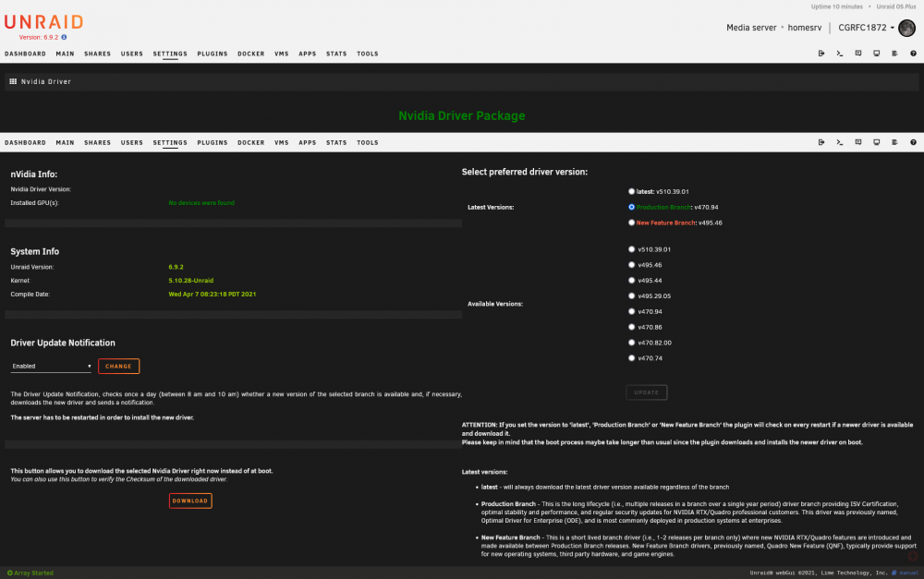Click the help question-mark icon in the Unraid header bar
The width and height of the screenshot is (924, 579).
click(913, 54)
